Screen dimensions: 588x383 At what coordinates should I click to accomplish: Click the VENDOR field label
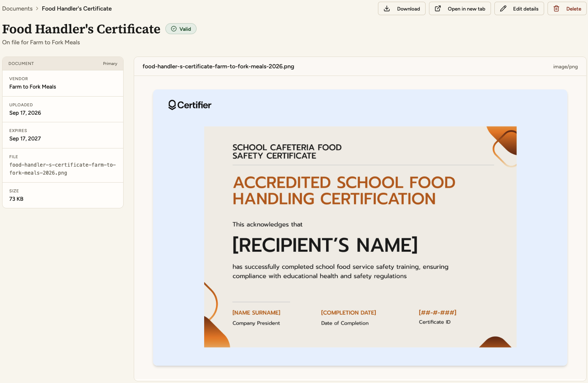19,79
